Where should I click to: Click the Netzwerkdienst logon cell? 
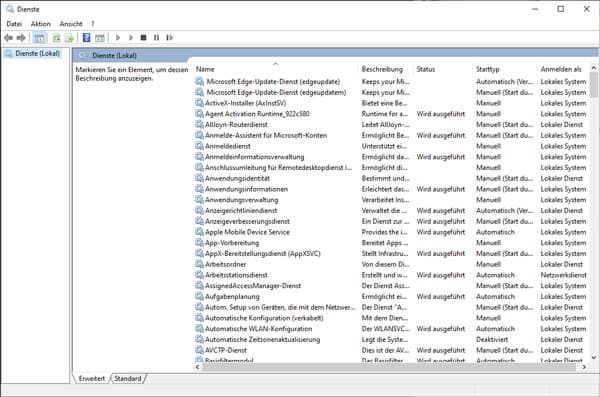click(563, 274)
